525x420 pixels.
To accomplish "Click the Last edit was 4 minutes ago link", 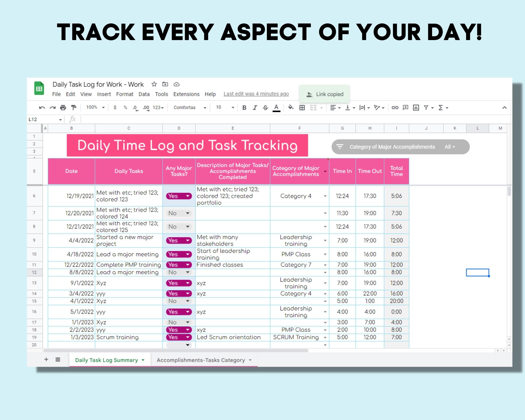I will tap(256, 94).
